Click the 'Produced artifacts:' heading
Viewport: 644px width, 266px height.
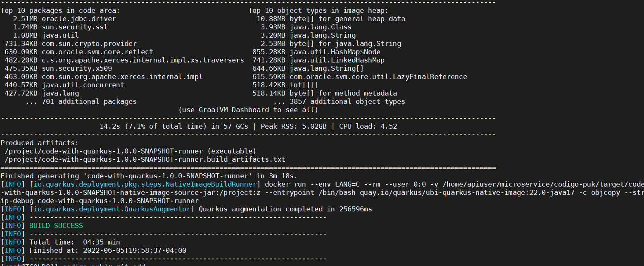(40, 143)
